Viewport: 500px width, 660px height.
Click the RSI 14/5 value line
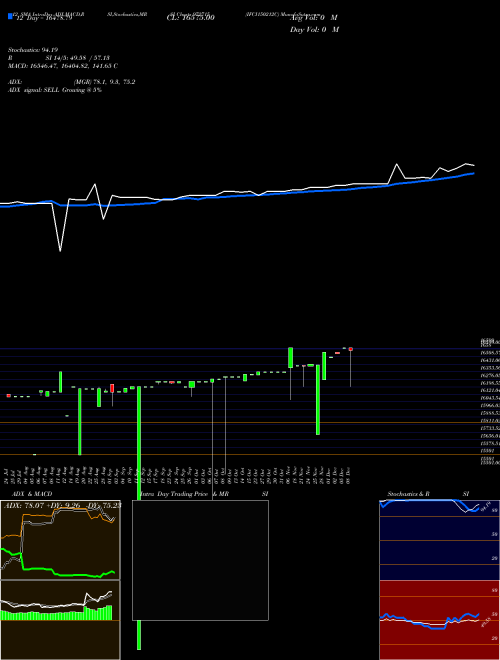[59, 58]
